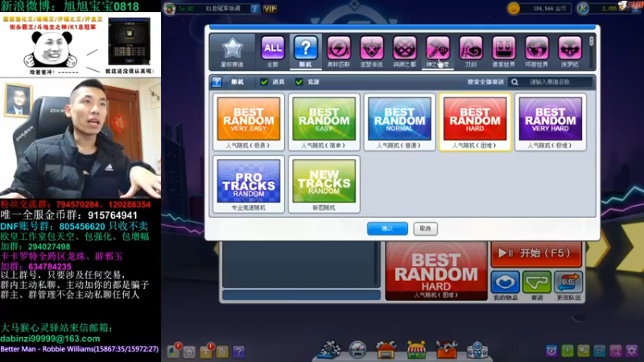Viewport: 644px width, 362px height.
Task: Click the player avatar icon top left
Action: click(x=169, y=9)
